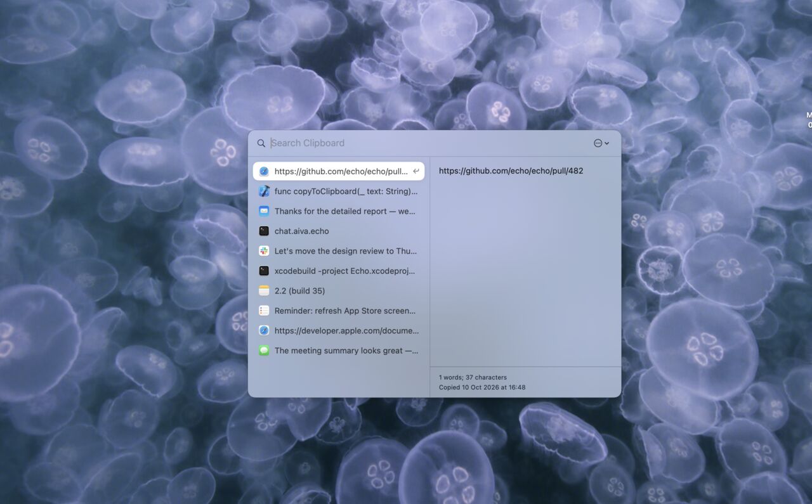Click Safari icon beside the GitHub pull URL
The image size is (812, 504).
(264, 171)
